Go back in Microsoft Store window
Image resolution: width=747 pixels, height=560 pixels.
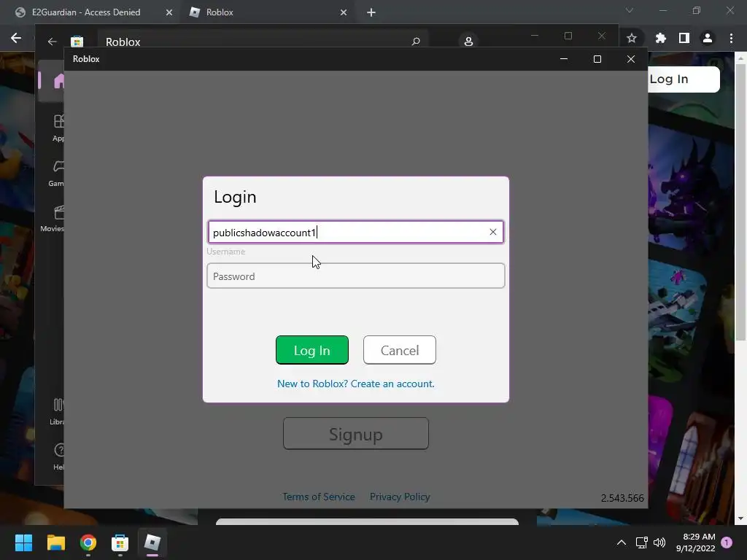[53, 42]
